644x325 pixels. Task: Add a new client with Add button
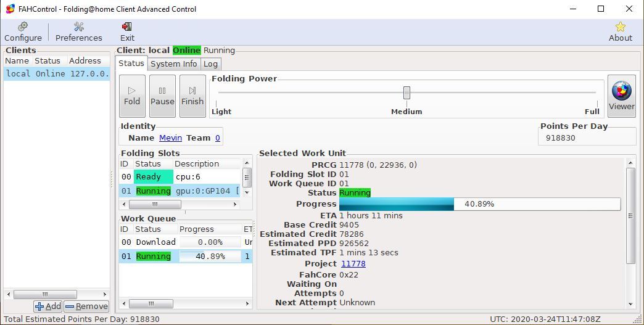48,306
